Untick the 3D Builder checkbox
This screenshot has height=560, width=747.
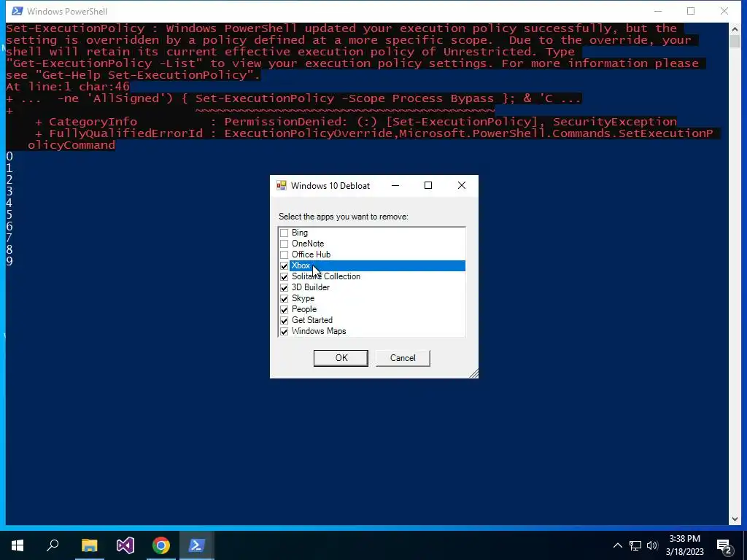click(284, 287)
